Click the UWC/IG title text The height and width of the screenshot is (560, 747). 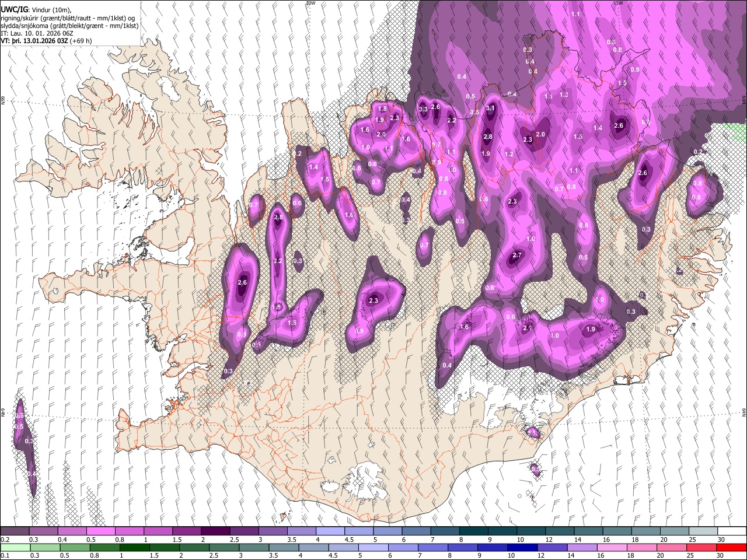tap(13, 10)
